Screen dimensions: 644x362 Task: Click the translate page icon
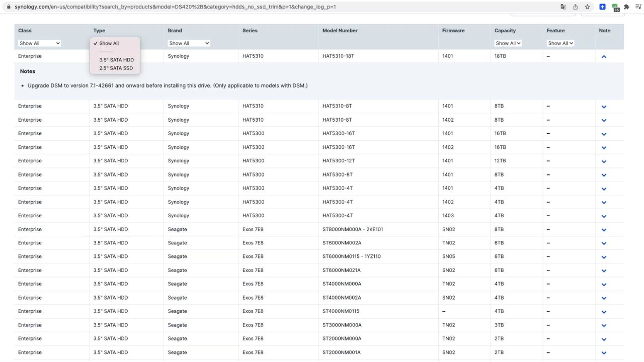pos(564,7)
